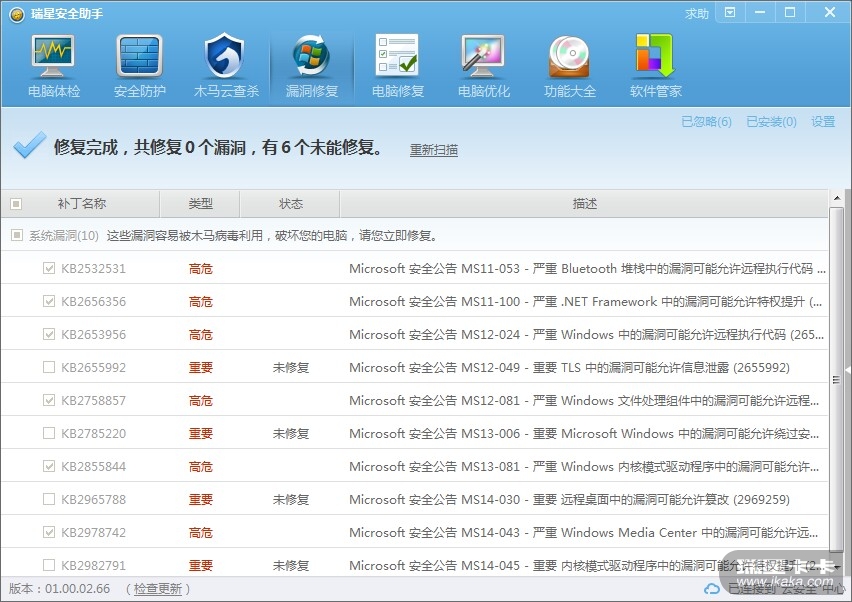Click scrollbar up arrow
852x602 pixels.
pos(837,198)
